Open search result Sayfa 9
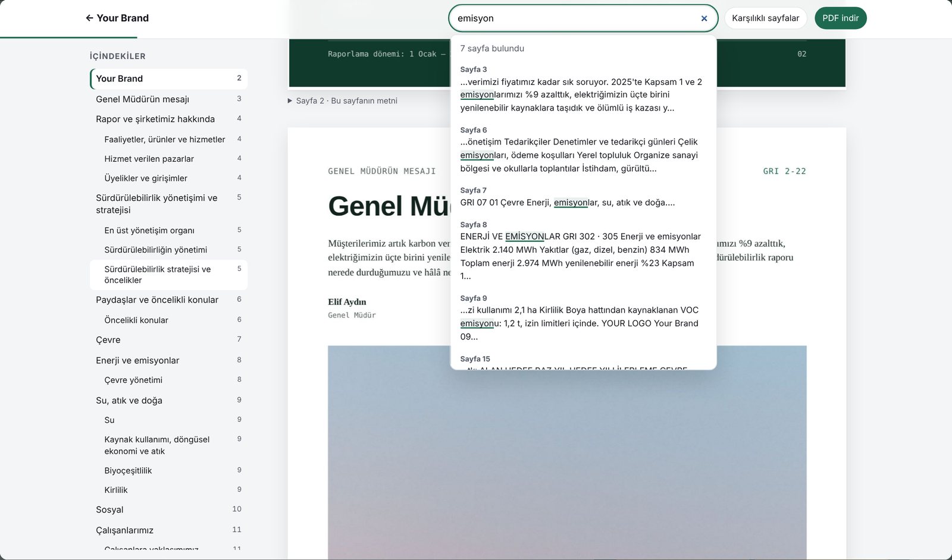The height and width of the screenshot is (560, 952). tap(583, 318)
